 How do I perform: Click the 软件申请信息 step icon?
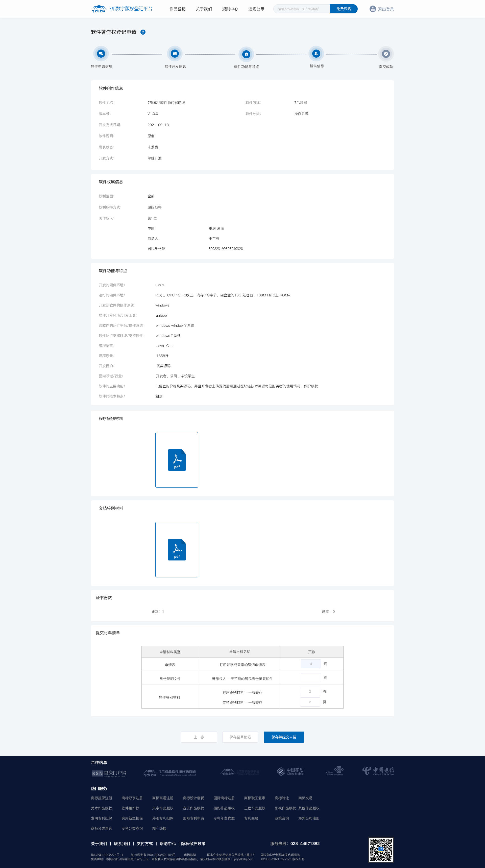coord(101,54)
